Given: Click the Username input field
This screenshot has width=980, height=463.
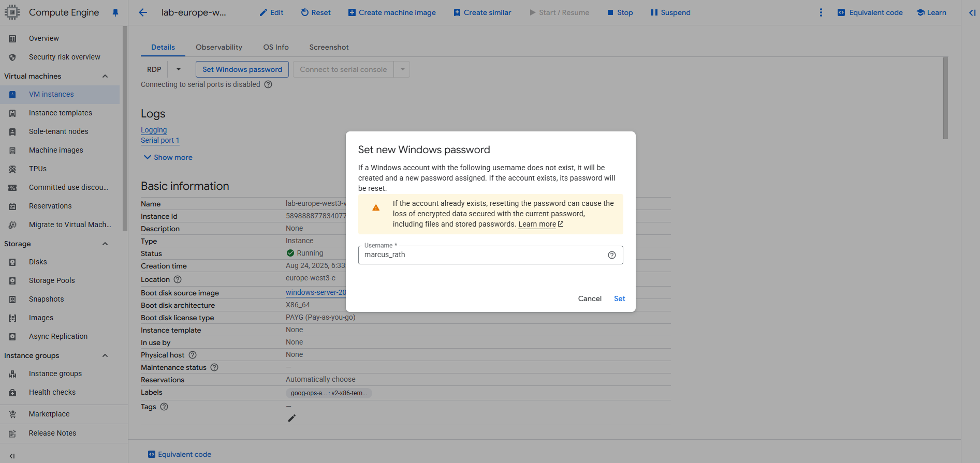Looking at the screenshot, I should [x=482, y=255].
